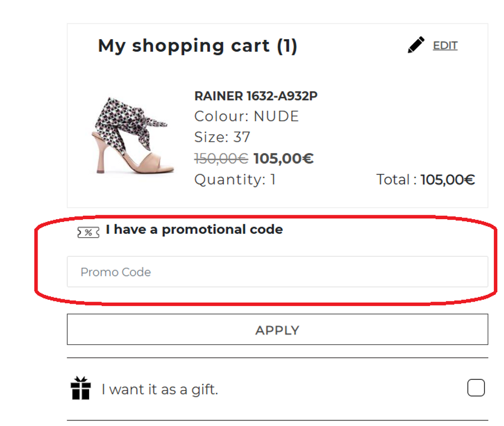Click the "Total :" label

click(396, 180)
